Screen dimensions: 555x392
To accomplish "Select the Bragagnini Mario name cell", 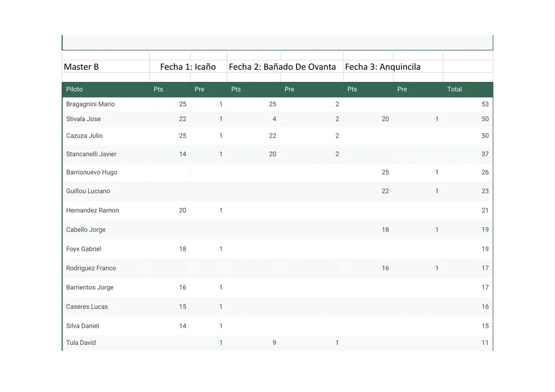I will (90, 104).
